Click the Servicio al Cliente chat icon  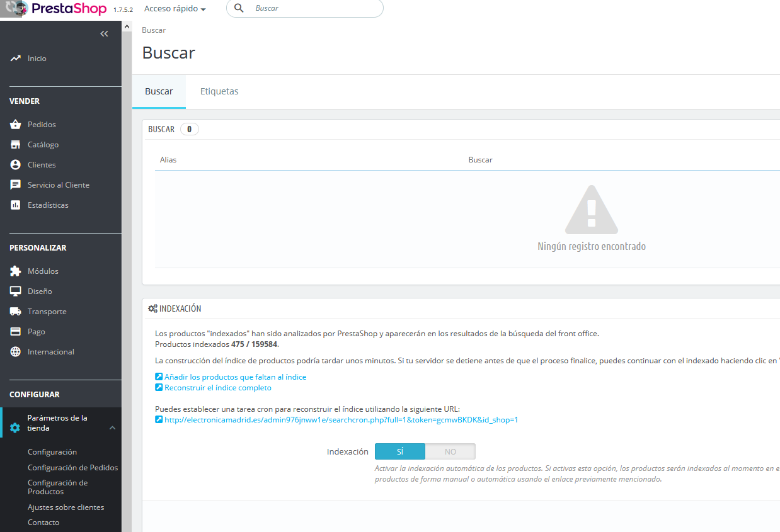point(16,185)
